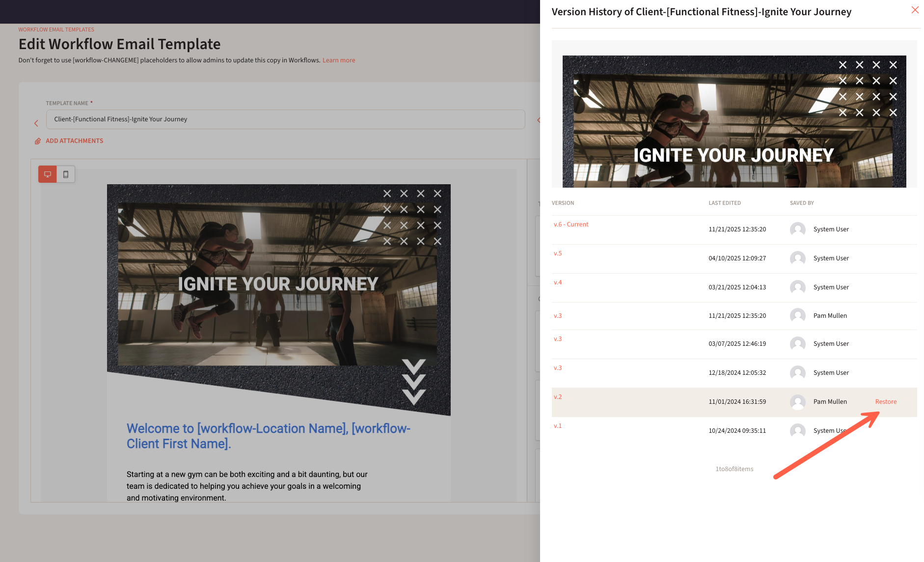The height and width of the screenshot is (562, 924).
Task: Open the Learn more link
Action: pyautogui.click(x=338, y=60)
